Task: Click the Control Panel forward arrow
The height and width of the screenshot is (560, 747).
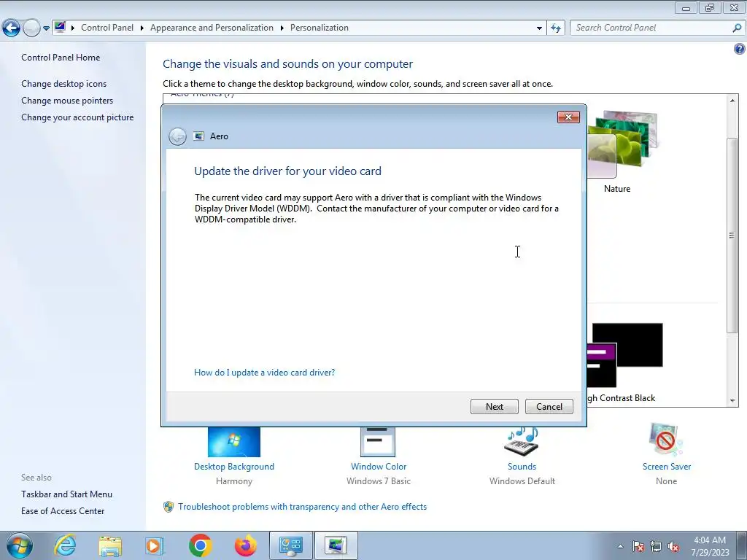Action: click(31, 28)
